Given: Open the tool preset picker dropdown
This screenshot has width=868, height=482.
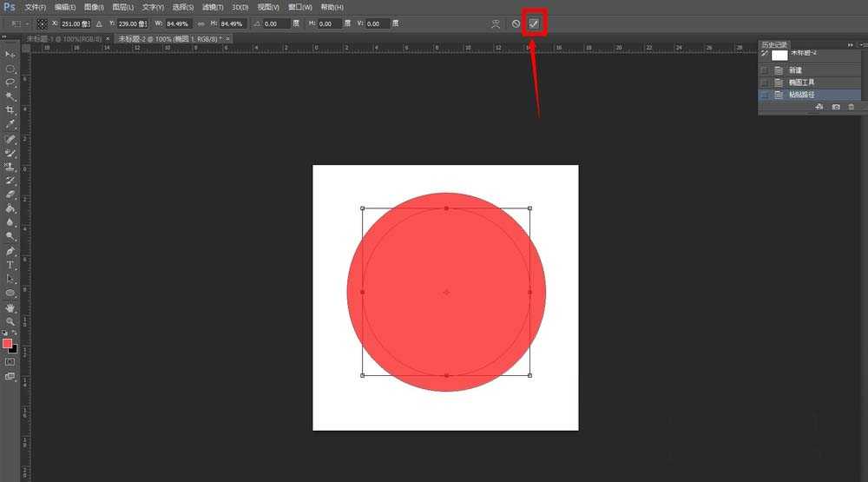Looking at the screenshot, I should (20, 23).
